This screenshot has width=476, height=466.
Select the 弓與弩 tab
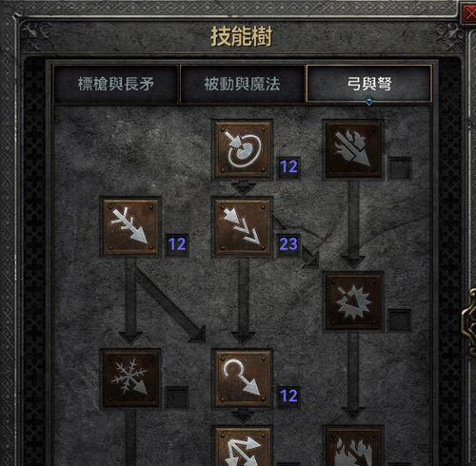point(369,84)
